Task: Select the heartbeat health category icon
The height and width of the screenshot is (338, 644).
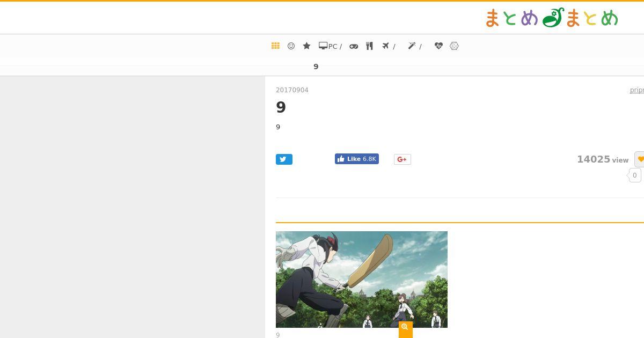Action: pos(438,46)
